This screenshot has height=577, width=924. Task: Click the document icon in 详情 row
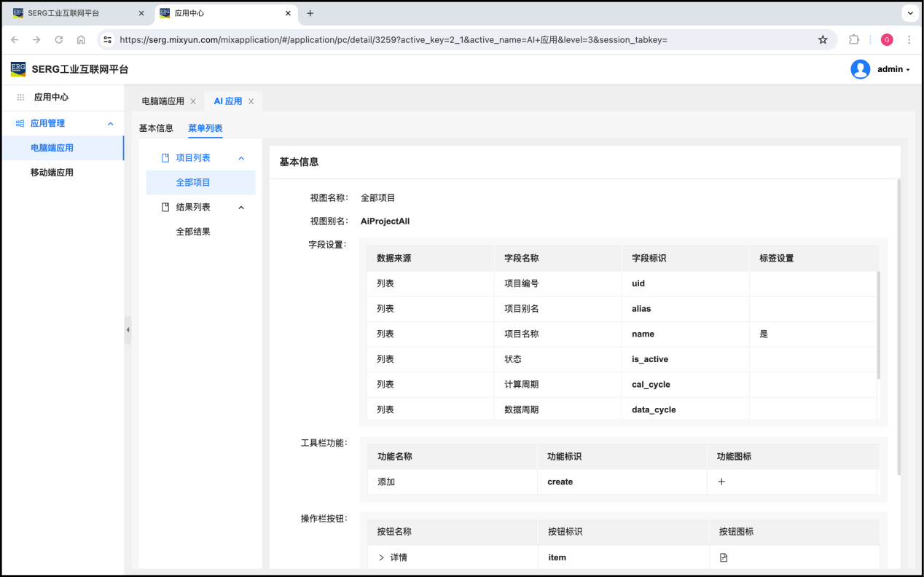click(724, 557)
